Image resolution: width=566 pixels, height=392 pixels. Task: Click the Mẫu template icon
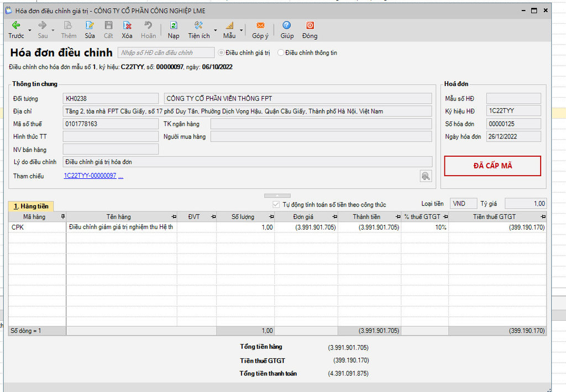click(x=229, y=25)
